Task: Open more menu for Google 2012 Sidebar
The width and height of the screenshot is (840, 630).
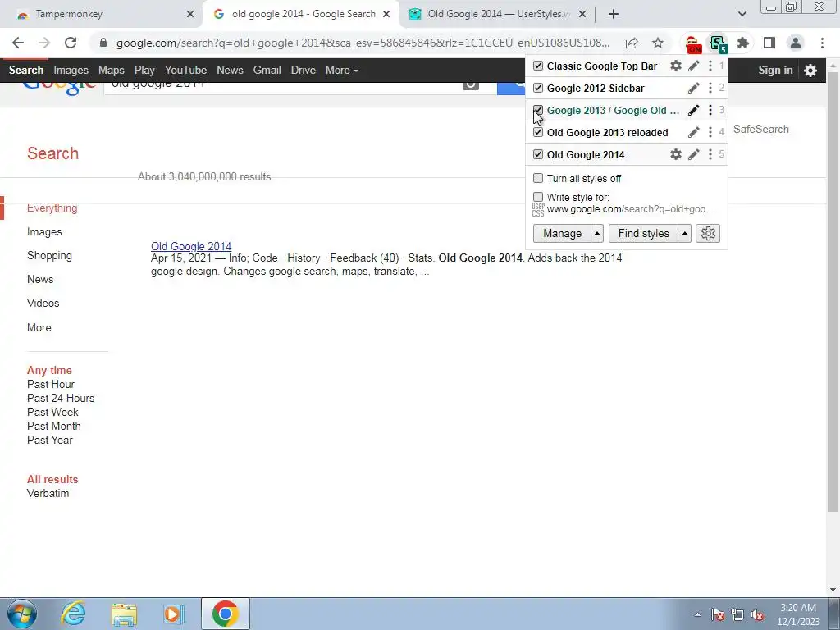Action: coord(710,88)
